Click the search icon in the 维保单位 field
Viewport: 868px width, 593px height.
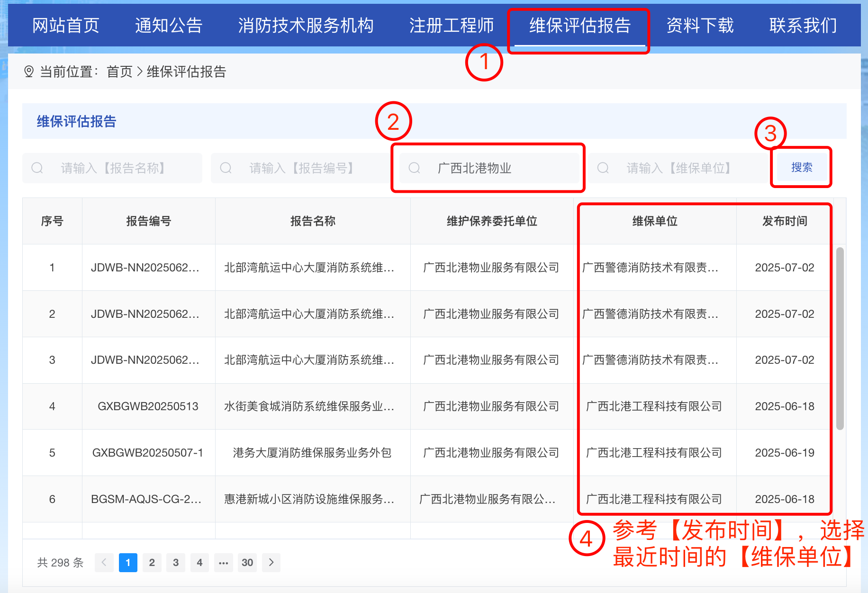point(603,168)
